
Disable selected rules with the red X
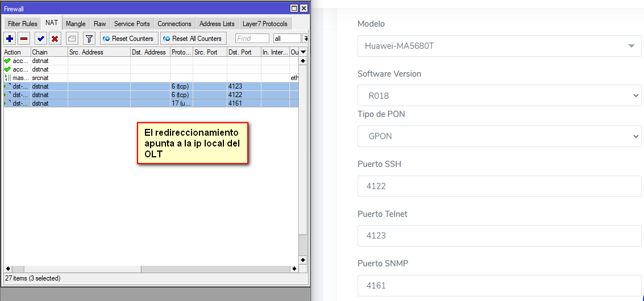(55, 39)
